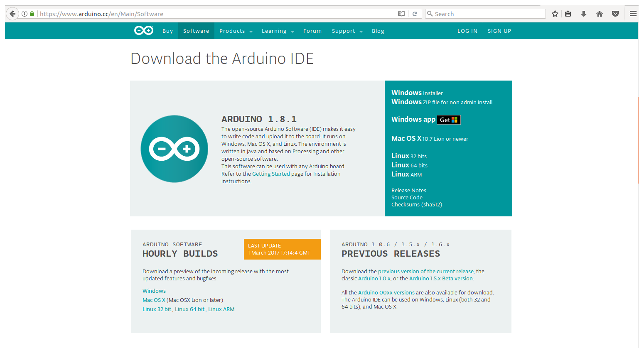Download the Windows Installer
The image size is (644, 353).
pos(417,93)
